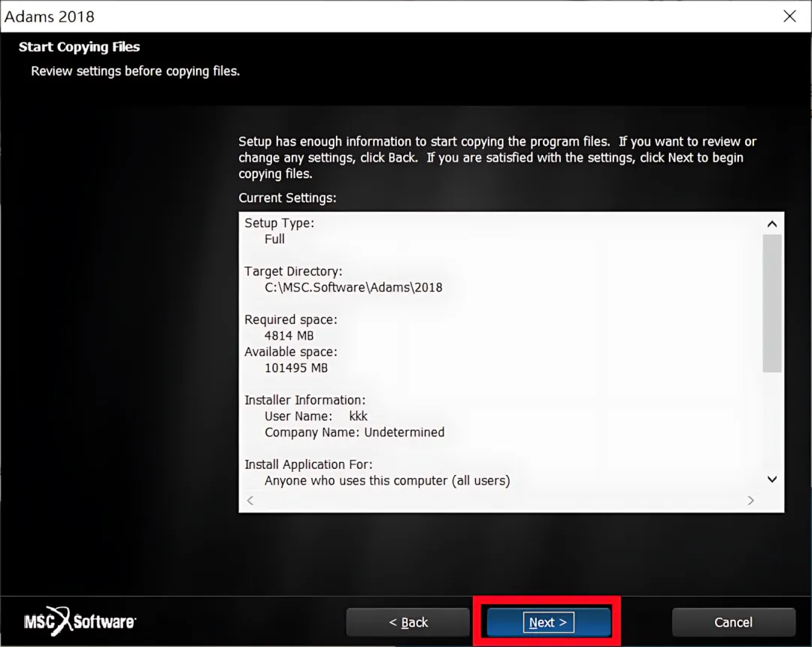Click the 'Installer Information:' heading
The height and width of the screenshot is (647, 812).
[x=304, y=400]
